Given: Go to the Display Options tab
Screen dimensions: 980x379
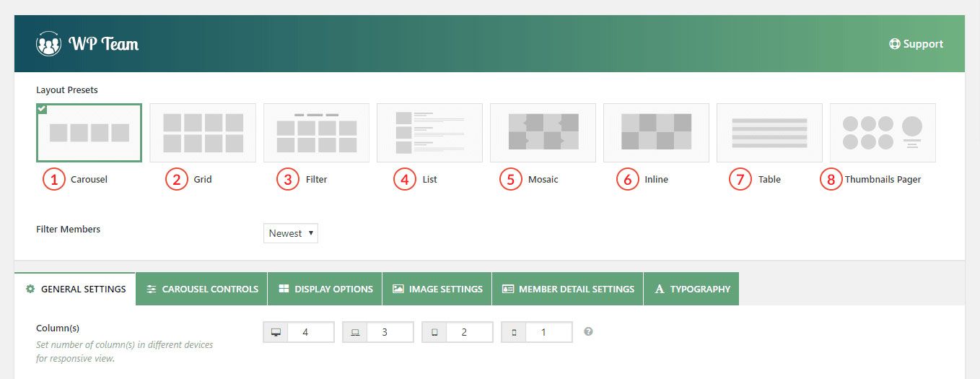Looking at the screenshot, I should point(325,289).
